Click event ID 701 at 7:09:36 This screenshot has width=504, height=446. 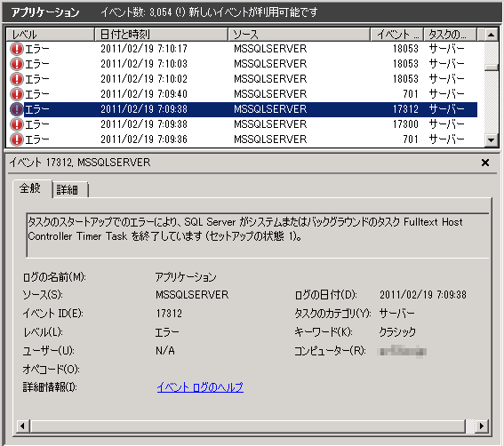click(411, 139)
